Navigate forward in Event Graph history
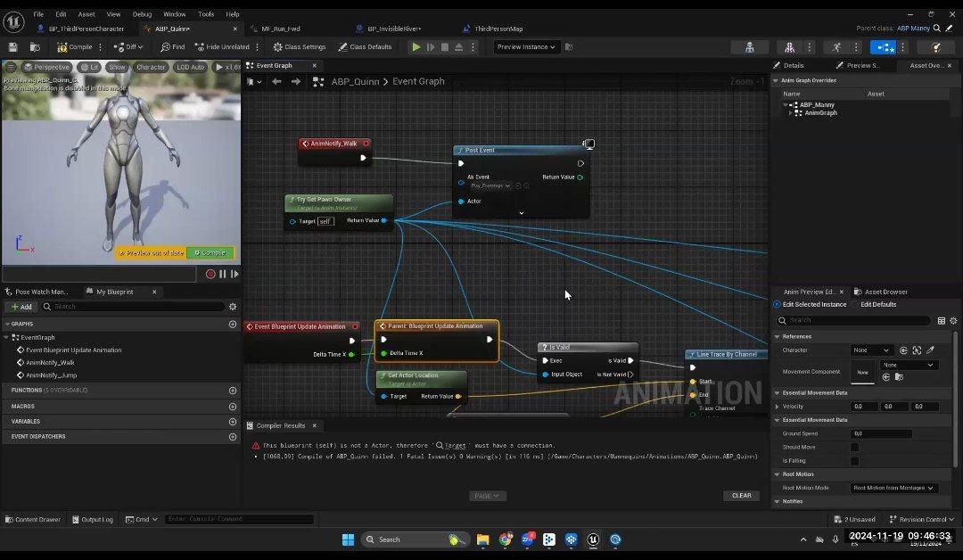The height and width of the screenshot is (560, 963). tap(296, 82)
